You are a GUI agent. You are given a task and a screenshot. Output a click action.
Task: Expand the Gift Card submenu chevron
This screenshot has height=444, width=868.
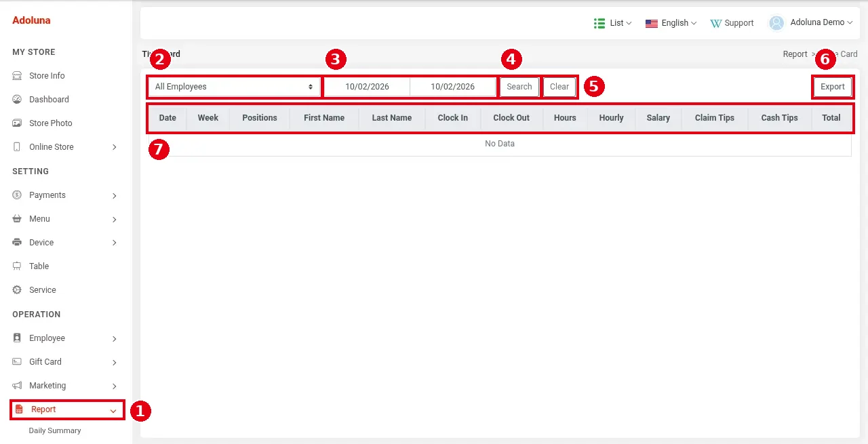click(114, 363)
